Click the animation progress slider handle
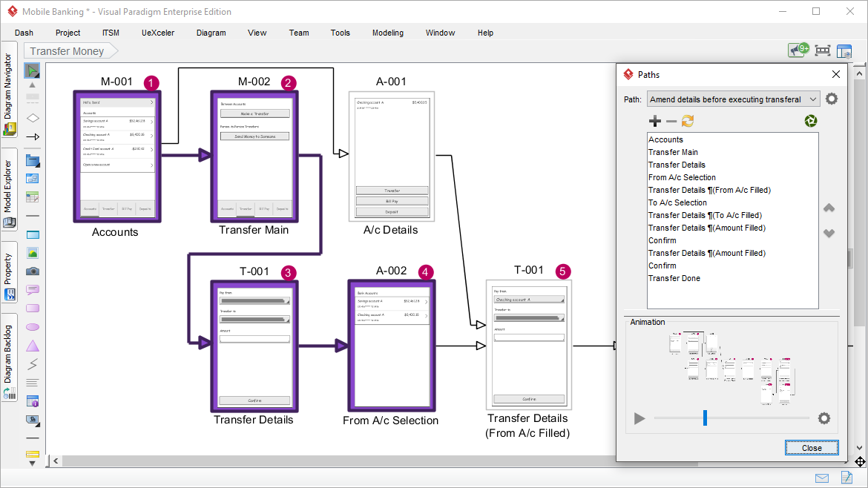 (705, 418)
